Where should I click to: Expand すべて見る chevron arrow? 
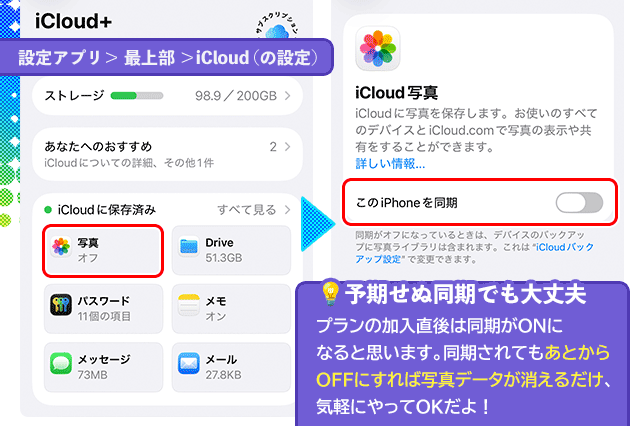(288, 210)
